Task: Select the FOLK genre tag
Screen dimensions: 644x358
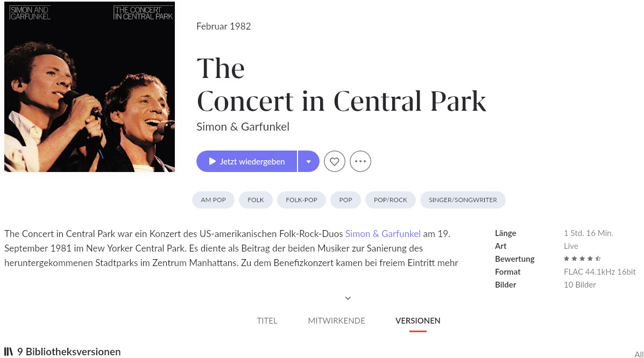Action: click(x=256, y=200)
